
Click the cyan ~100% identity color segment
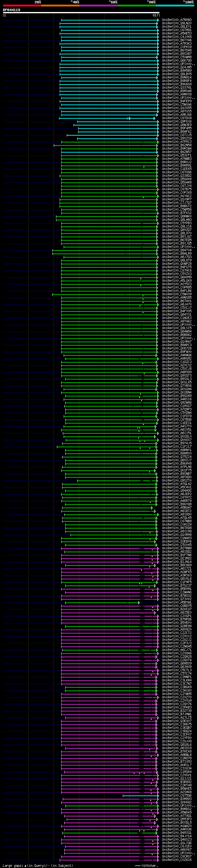tap(175, 6)
